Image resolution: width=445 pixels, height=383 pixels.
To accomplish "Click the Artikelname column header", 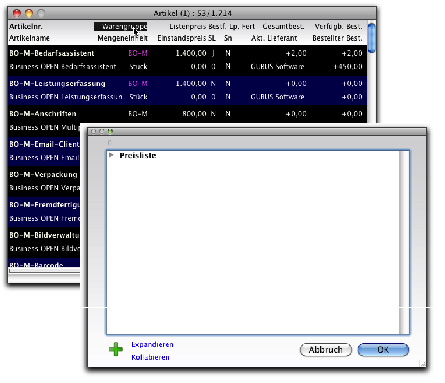I will 29,38.
